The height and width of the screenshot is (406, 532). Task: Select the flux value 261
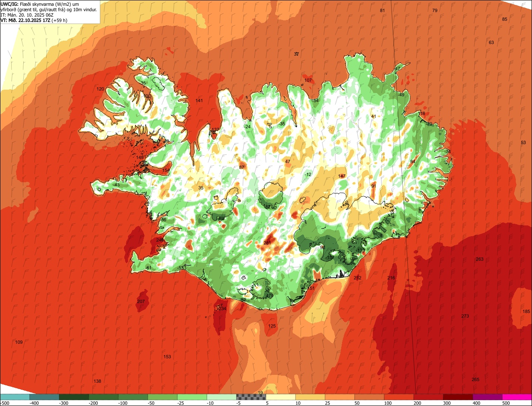point(267,243)
